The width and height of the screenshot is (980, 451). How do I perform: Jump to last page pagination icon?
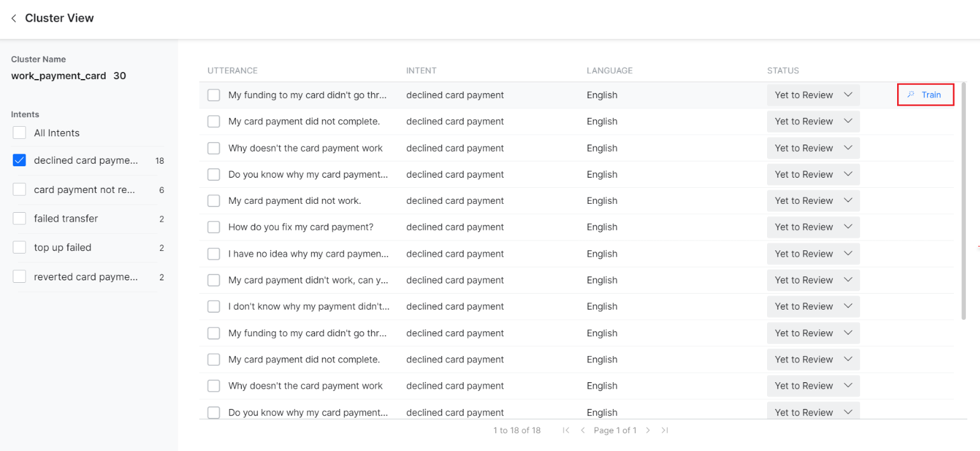(664, 431)
